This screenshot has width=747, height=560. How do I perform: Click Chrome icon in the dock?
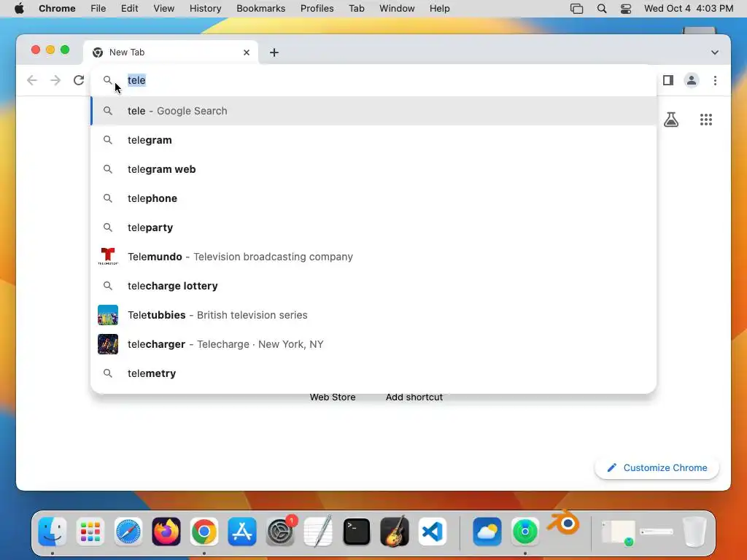(204, 532)
